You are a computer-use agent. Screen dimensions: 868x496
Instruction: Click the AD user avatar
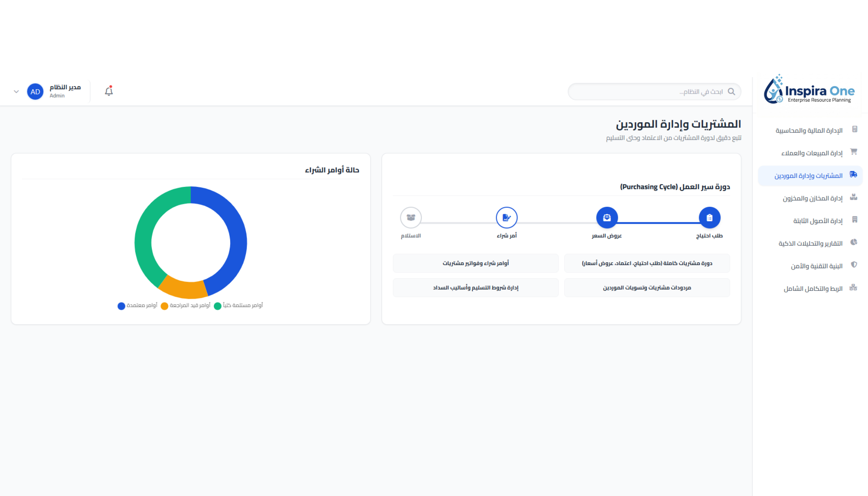(x=35, y=92)
